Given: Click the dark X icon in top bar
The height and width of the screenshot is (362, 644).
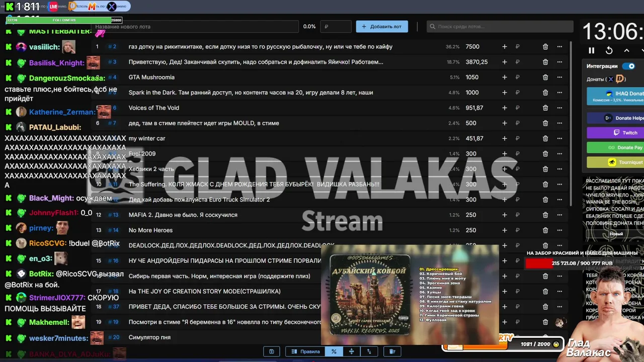Looking at the screenshot, I should pyautogui.click(x=112, y=7).
